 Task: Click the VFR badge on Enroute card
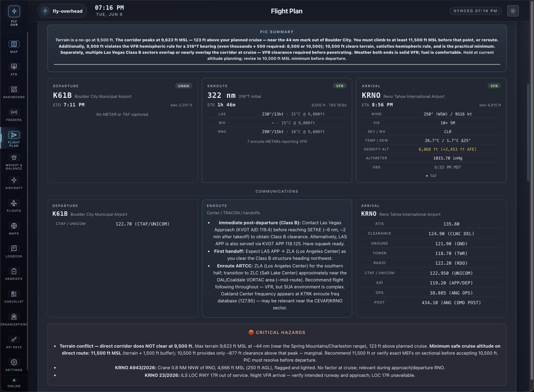(340, 86)
